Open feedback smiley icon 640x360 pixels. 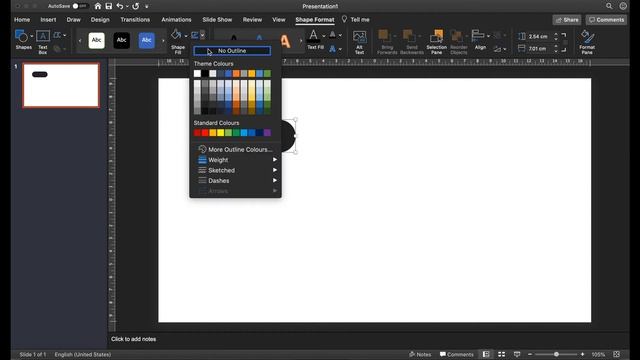(623, 6)
